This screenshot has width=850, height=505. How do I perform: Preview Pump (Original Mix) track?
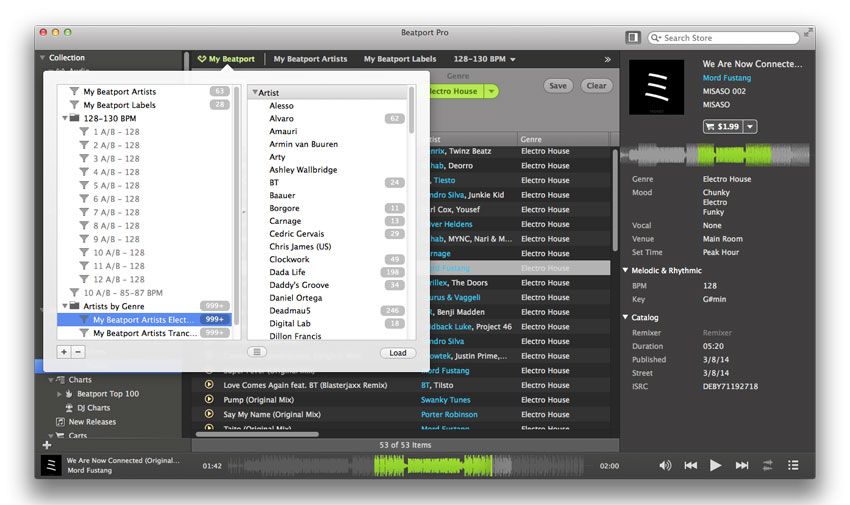pos(209,399)
